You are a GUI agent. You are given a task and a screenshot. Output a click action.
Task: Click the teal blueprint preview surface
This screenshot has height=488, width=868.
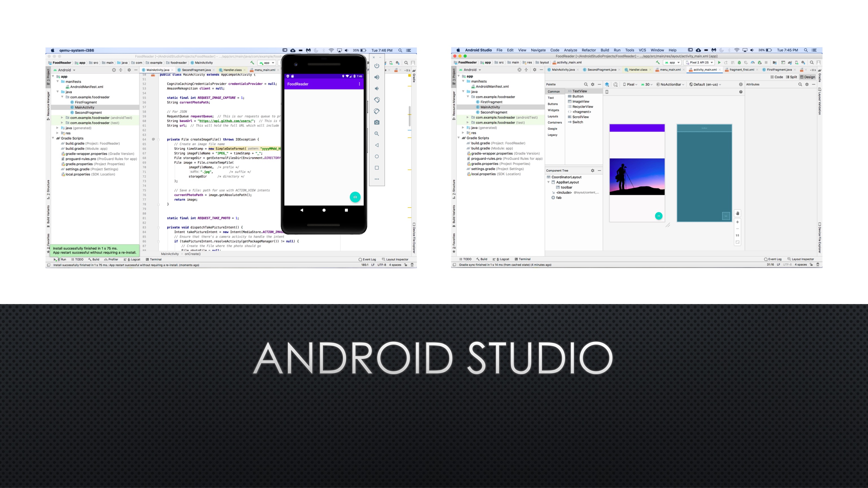(704, 173)
